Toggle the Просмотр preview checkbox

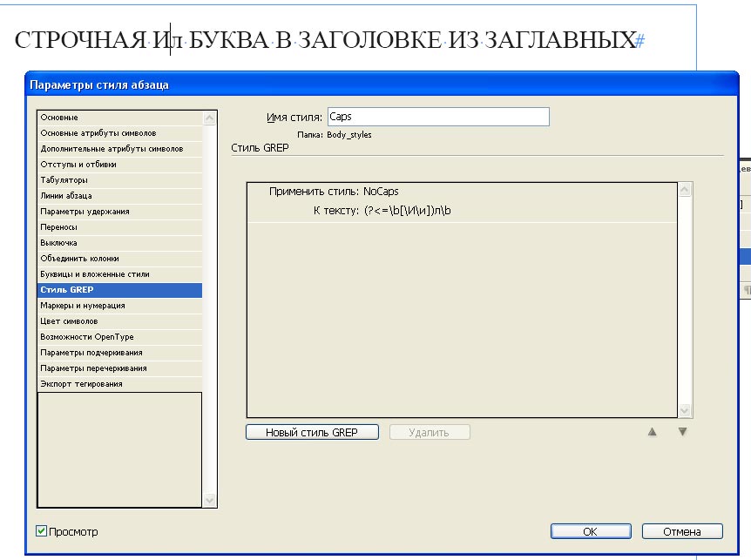[42, 530]
